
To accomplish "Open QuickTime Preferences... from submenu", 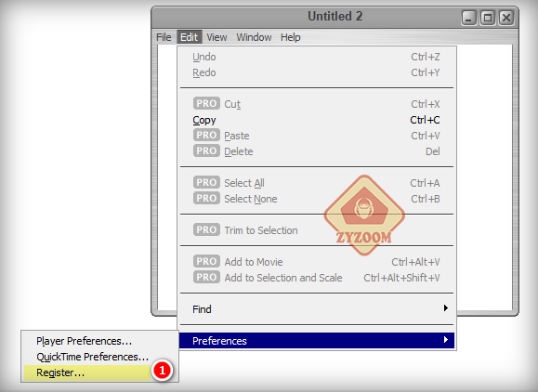I will pyautogui.click(x=92, y=357).
